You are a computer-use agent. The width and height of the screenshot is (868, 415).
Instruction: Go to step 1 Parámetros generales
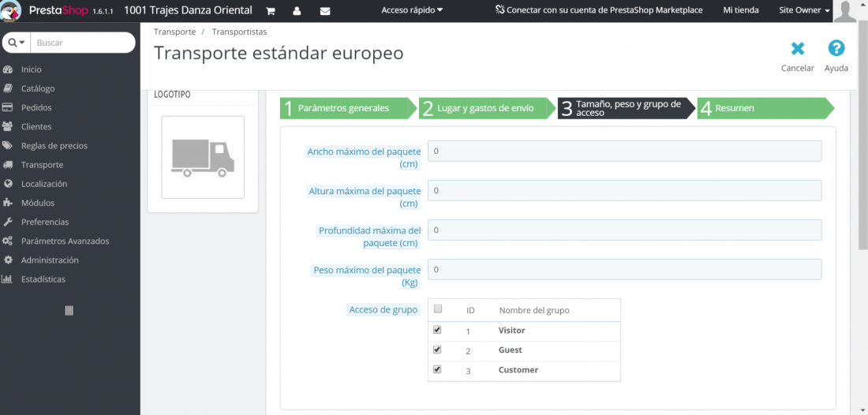348,108
